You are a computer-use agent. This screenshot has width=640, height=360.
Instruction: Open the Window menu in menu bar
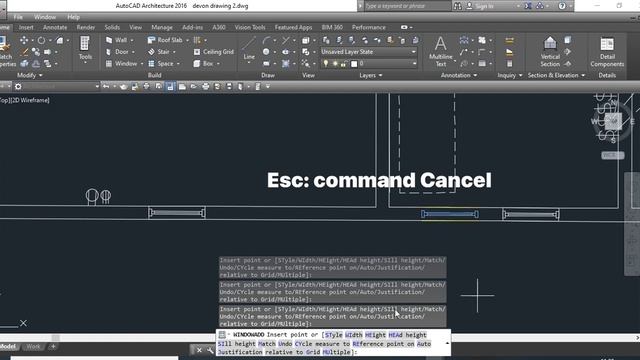pyautogui.click(x=45, y=17)
